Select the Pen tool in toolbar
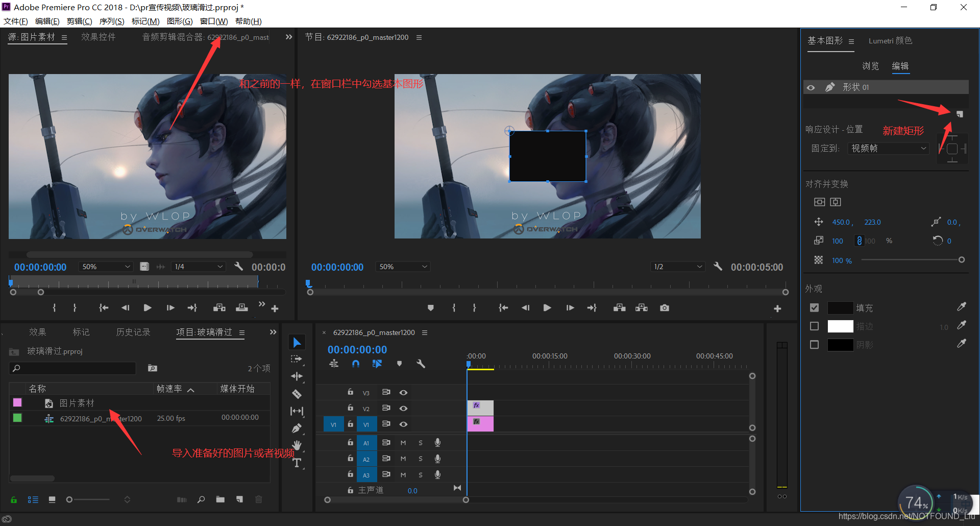The height and width of the screenshot is (526, 980). (x=297, y=428)
